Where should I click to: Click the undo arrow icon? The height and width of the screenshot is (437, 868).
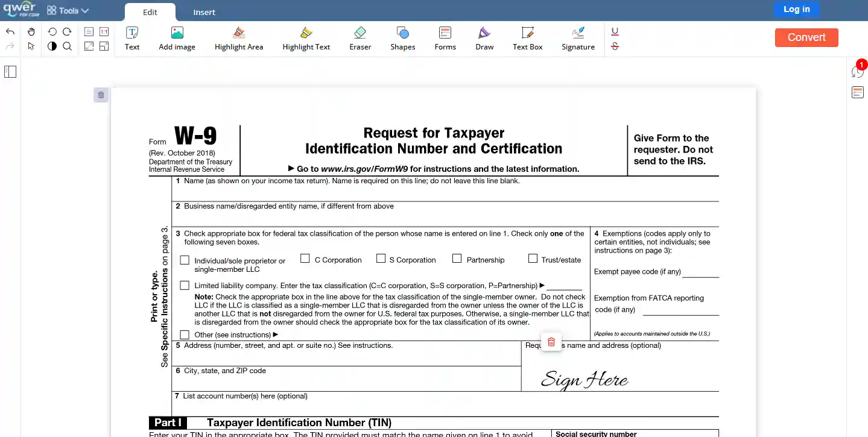(x=10, y=31)
